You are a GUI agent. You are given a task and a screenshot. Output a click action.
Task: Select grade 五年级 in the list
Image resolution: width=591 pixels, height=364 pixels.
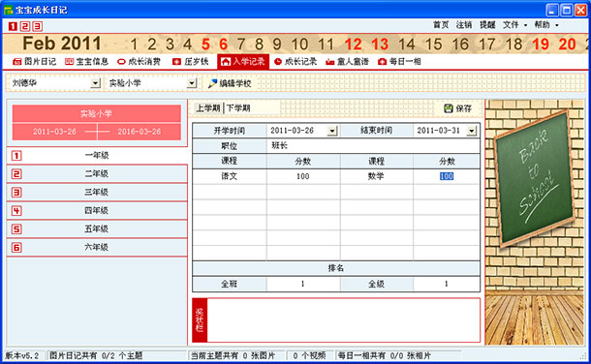(x=97, y=228)
